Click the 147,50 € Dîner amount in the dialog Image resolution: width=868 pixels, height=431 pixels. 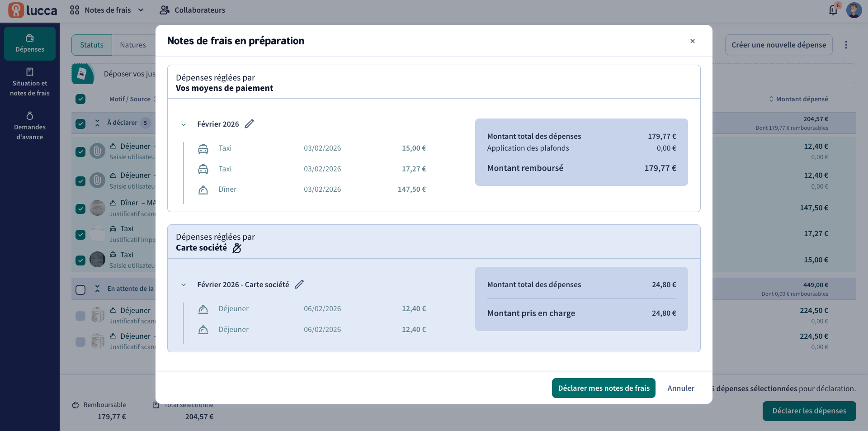pyautogui.click(x=412, y=189)
